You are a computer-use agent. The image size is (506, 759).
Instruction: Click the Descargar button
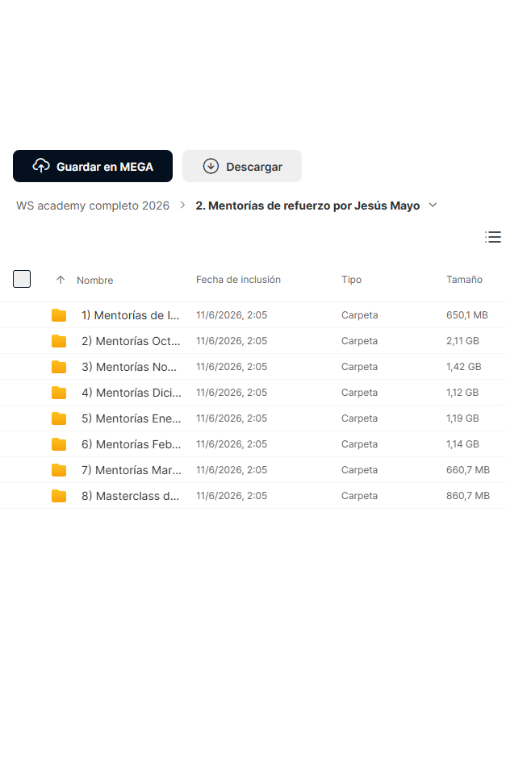coord(242,166)
